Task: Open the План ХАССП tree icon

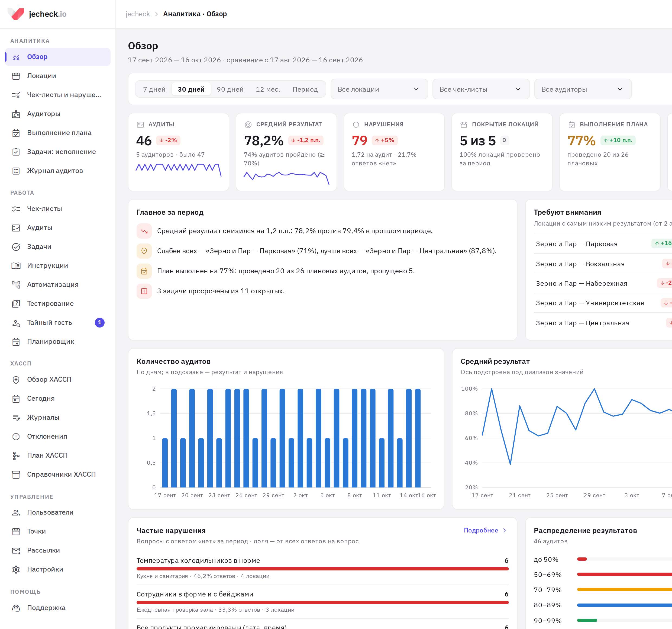Action: 16,455
